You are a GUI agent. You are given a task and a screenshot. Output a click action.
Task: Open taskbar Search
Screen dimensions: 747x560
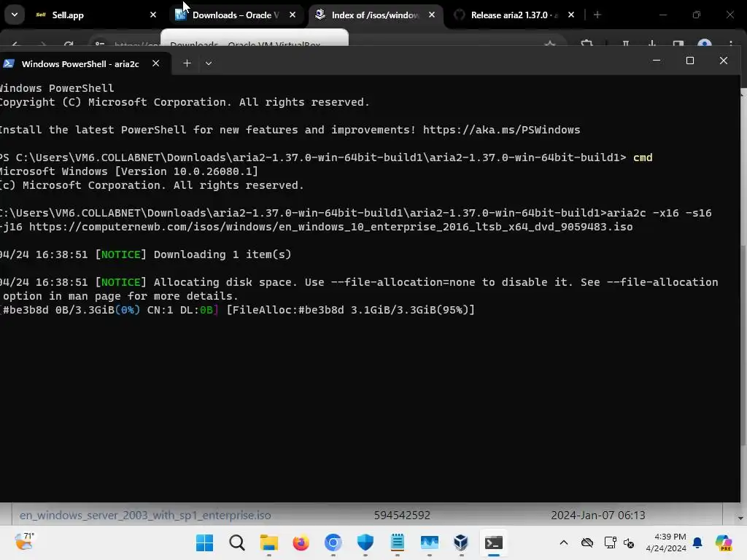(237, 542)
